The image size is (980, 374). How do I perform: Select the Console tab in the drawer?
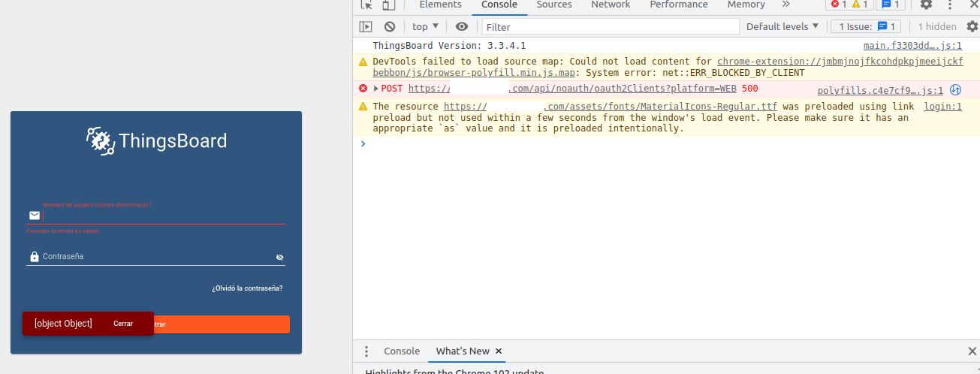pyautogui.click(x=402, y=351)
